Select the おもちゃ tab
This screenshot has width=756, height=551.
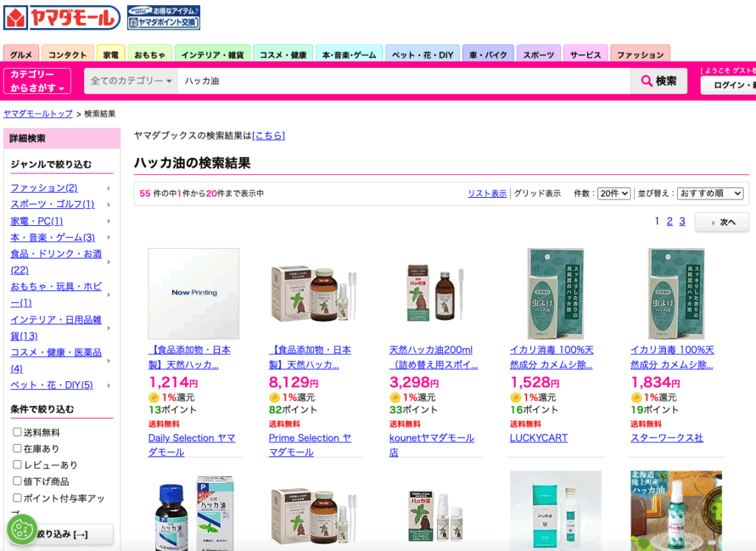click(149, 55)
